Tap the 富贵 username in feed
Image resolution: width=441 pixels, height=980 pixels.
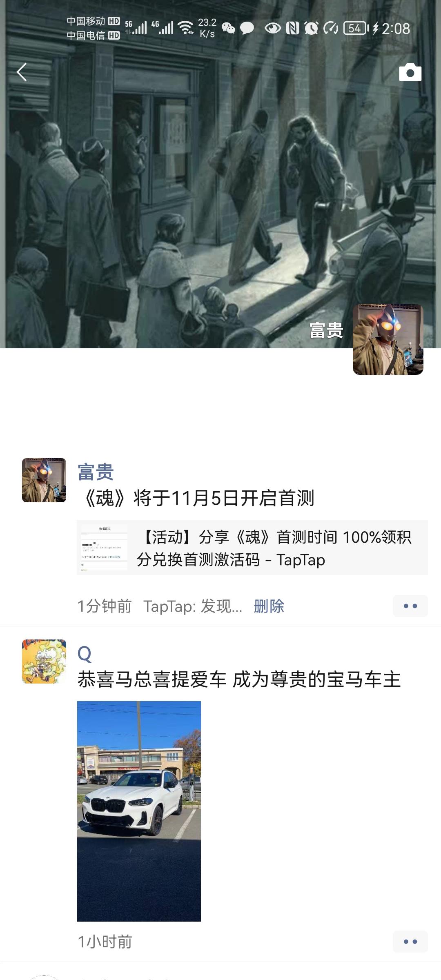click(96, 472)
